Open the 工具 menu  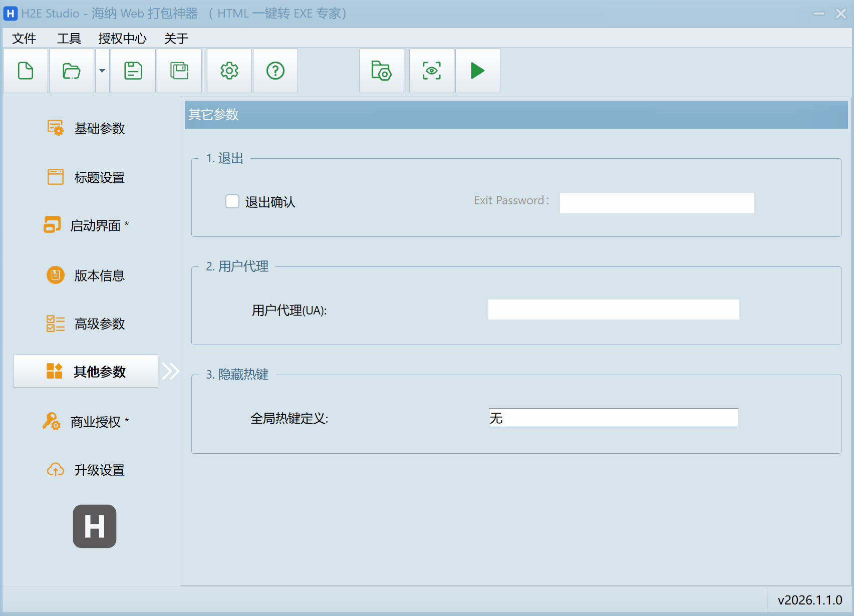point(69,39)
